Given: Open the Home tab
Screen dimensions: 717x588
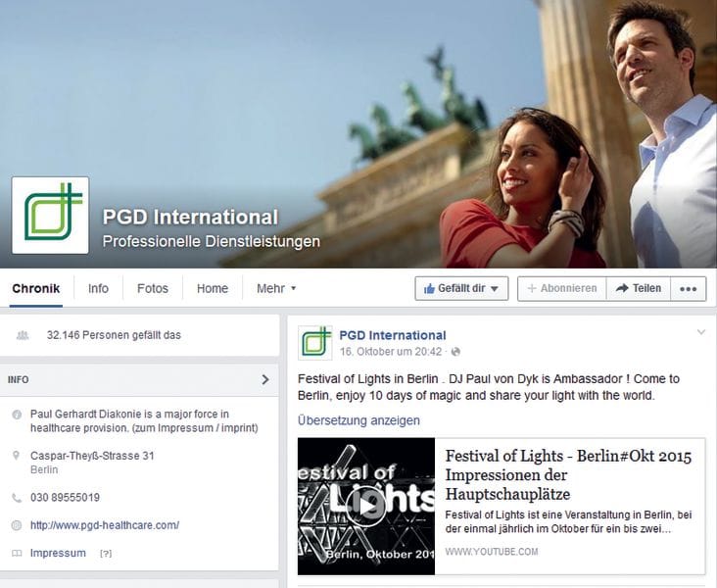Looking at the screenshot, I should [213, 288].
